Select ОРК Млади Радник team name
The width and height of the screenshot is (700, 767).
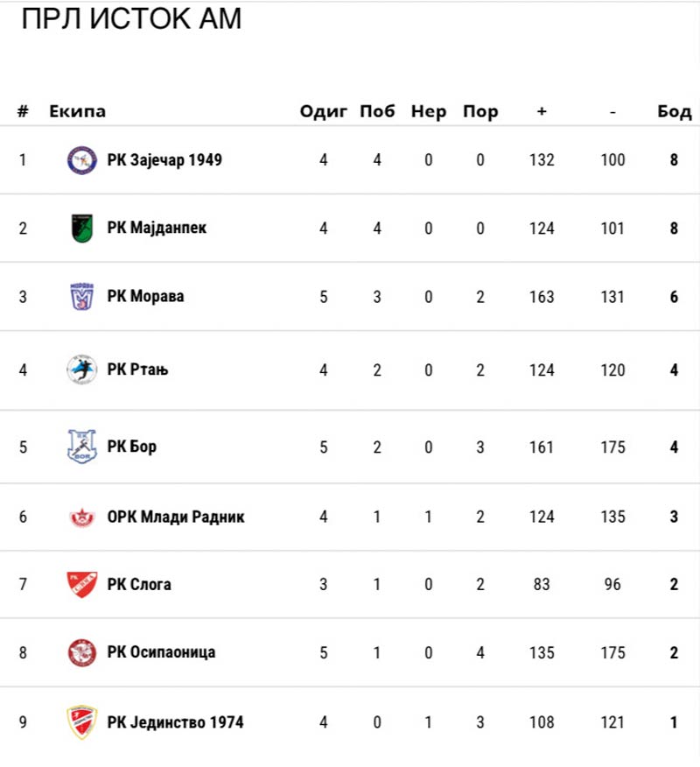pyautogui.click(x=176, y=517)
